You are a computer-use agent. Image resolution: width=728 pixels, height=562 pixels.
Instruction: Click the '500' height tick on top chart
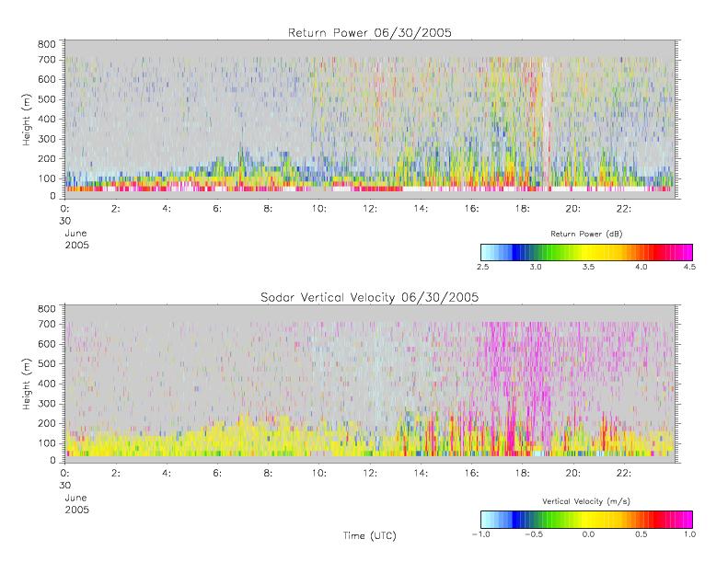pyautogui.click(x=46, y=99)
